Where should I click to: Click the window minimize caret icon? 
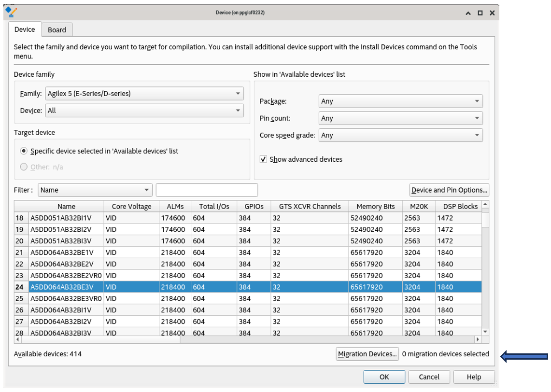pos(468,13)
